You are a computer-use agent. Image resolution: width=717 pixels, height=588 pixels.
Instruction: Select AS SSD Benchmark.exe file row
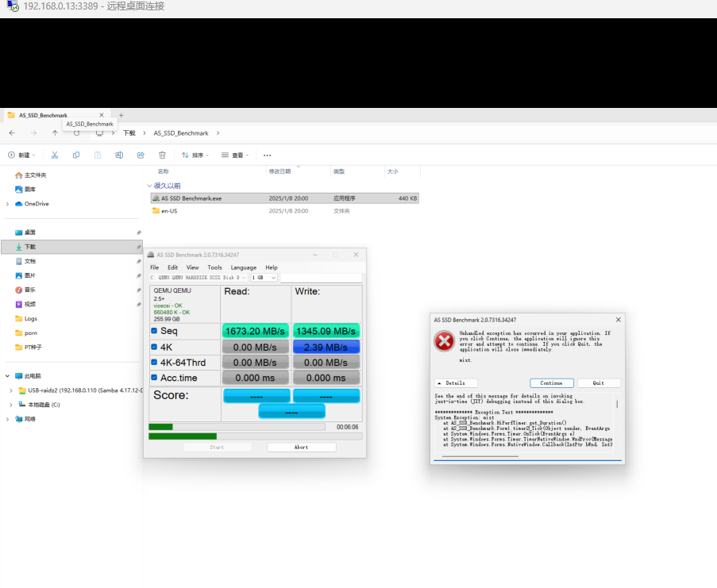(284, 198)
